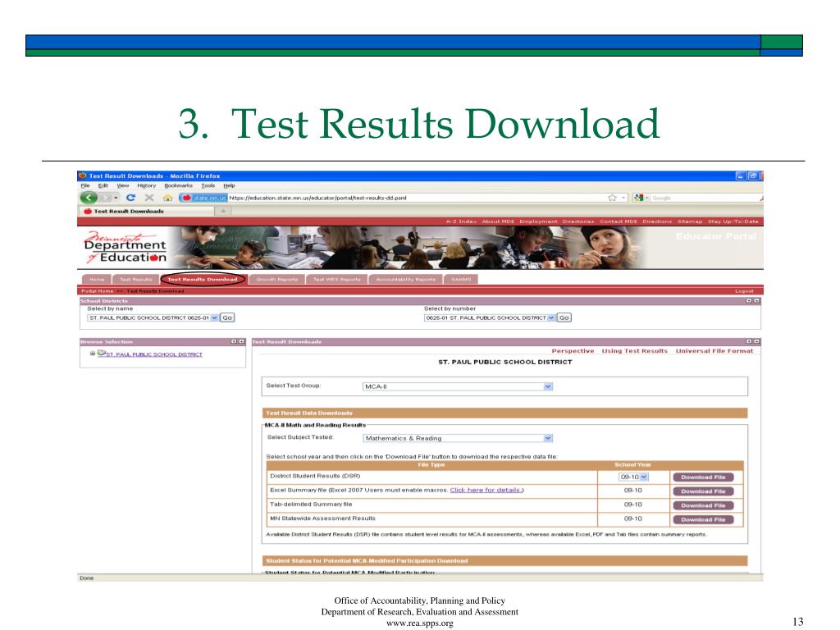
Task: Click the Stop loading X icon
Action: [x=149, y=198]
